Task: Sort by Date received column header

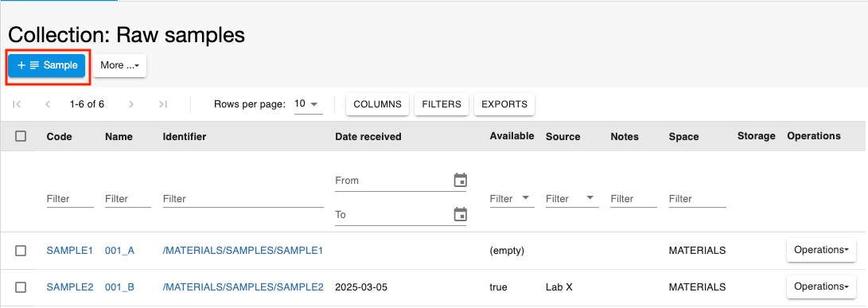Action: pyautogui.click(x=368, y=136)
